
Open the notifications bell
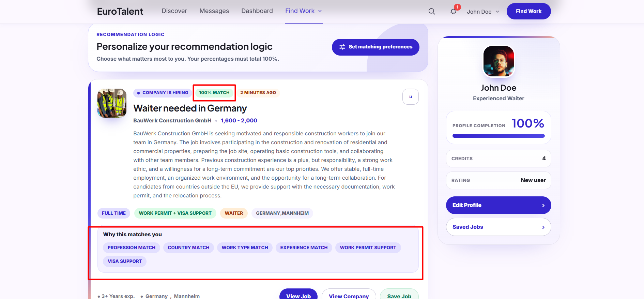click(453, 11)
